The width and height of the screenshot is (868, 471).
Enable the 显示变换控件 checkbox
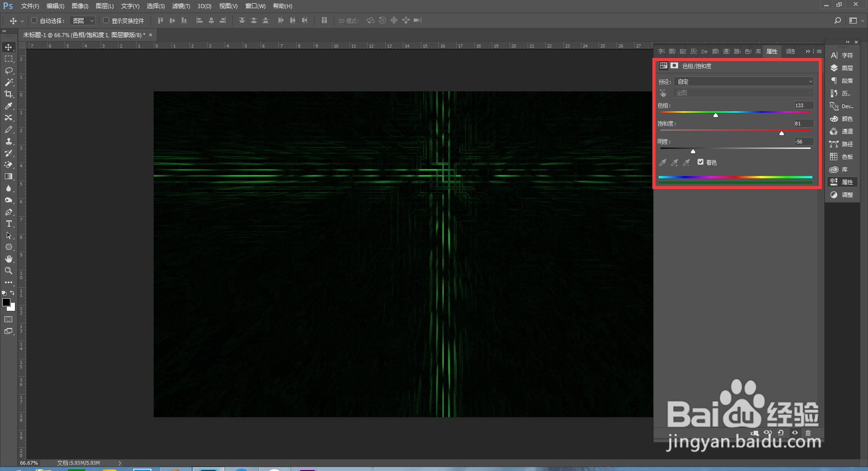[106, 20]
